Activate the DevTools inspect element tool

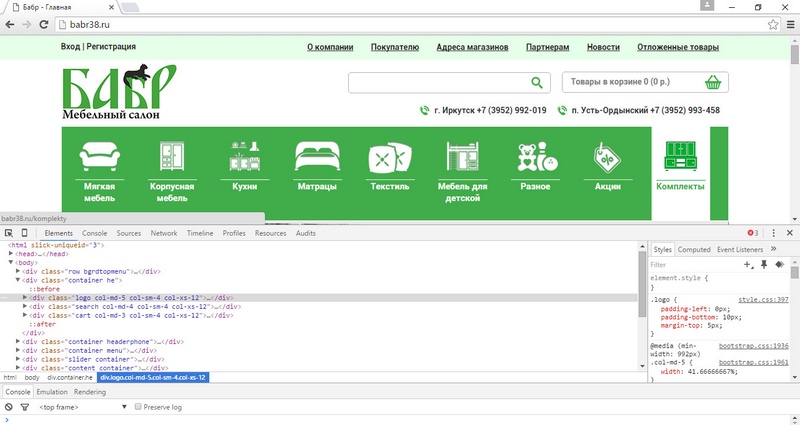9,233
